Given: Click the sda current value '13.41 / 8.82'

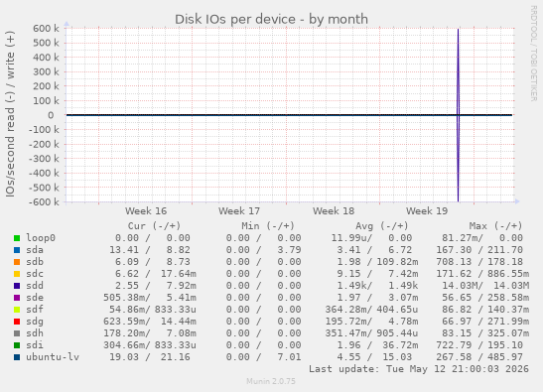Looking at the screenshot, I should pyautogui.click(x=150, y=250).
